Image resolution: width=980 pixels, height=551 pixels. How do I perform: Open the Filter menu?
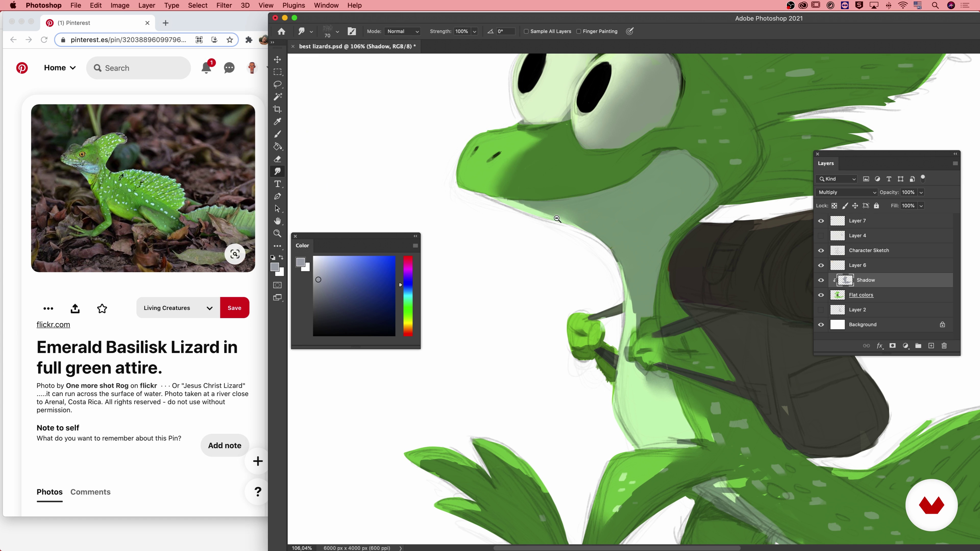[224, 5]
